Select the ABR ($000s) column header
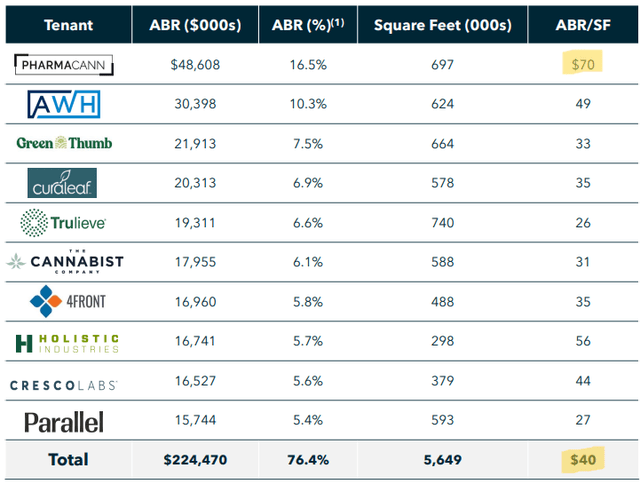This screenshot has width=640, height=484. pos(195,25)
